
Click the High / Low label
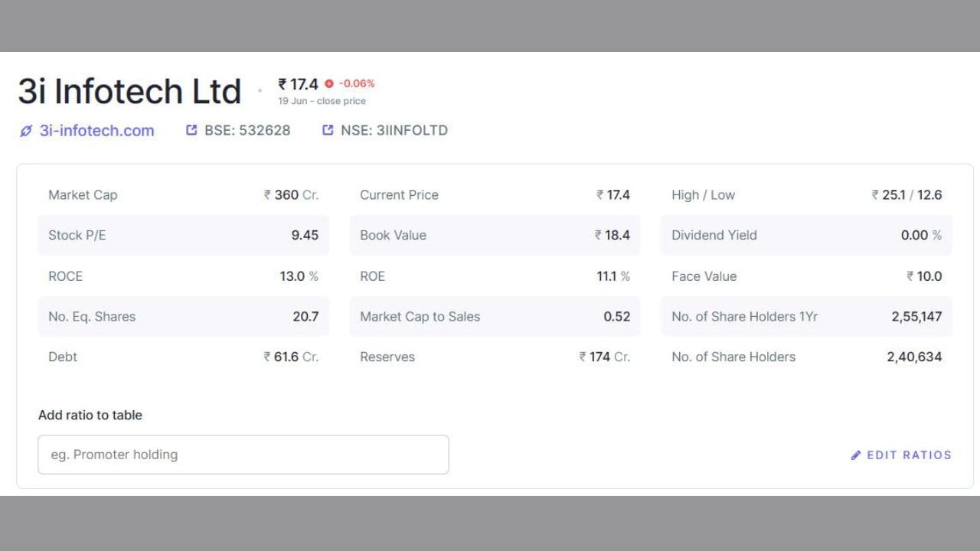(x=703, y=195)
